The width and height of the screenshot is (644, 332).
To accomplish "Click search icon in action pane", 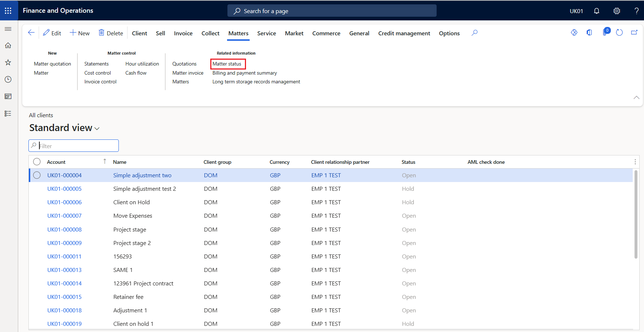I will tap(475, 33).
